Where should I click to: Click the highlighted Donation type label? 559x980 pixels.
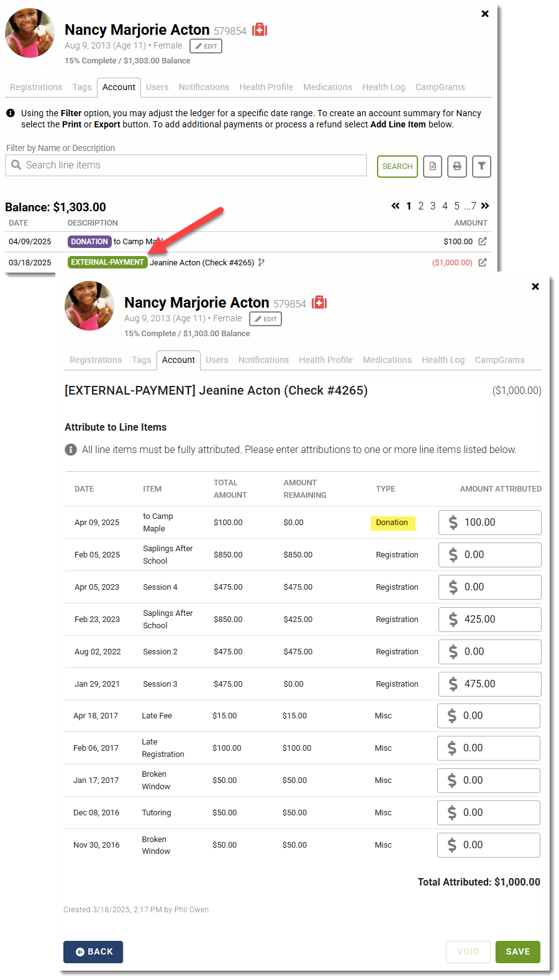point(393,523)
